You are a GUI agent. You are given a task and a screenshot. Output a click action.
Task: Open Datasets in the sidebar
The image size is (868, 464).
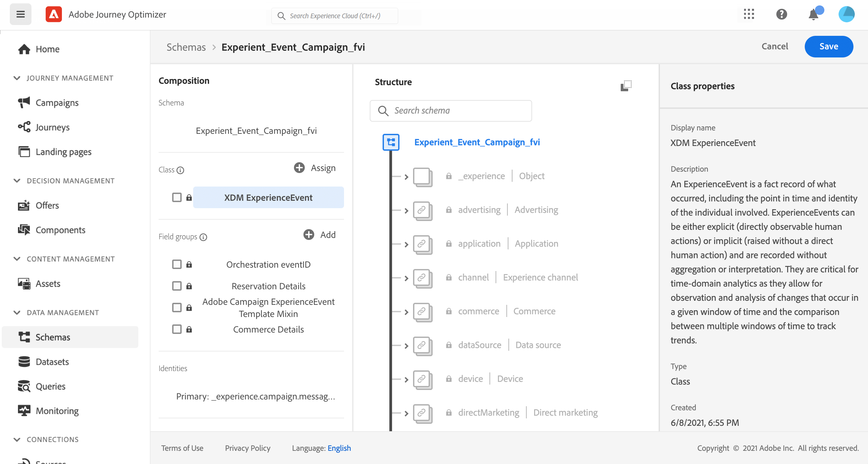click(x=52, y=362)
